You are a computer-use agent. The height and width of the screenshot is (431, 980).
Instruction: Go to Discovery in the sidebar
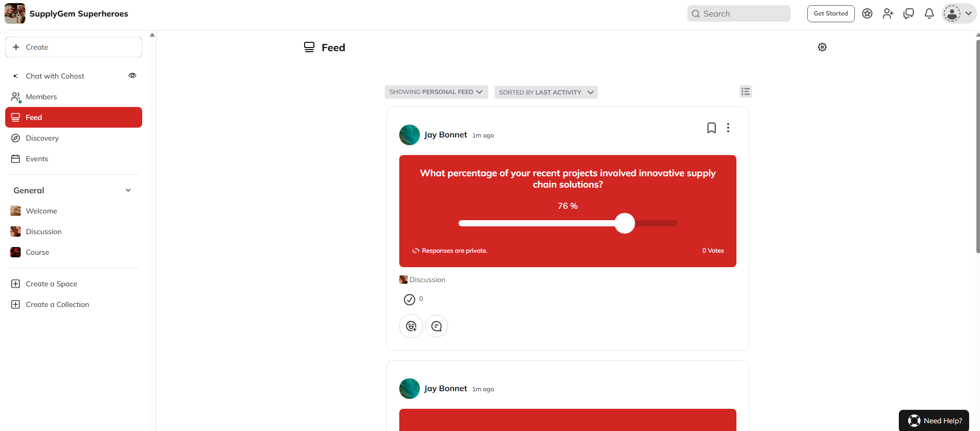click(42, 138)
